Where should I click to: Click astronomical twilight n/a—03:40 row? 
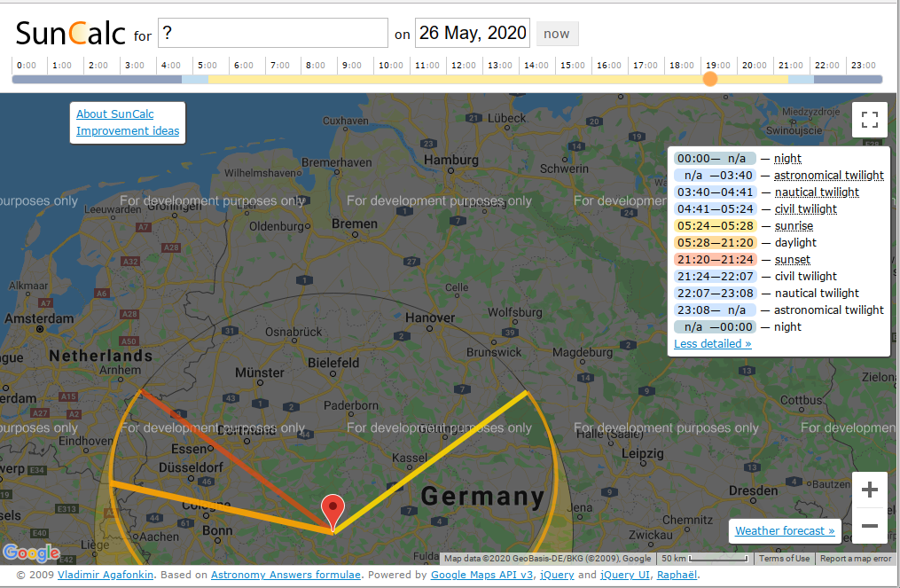click(779, 175)
